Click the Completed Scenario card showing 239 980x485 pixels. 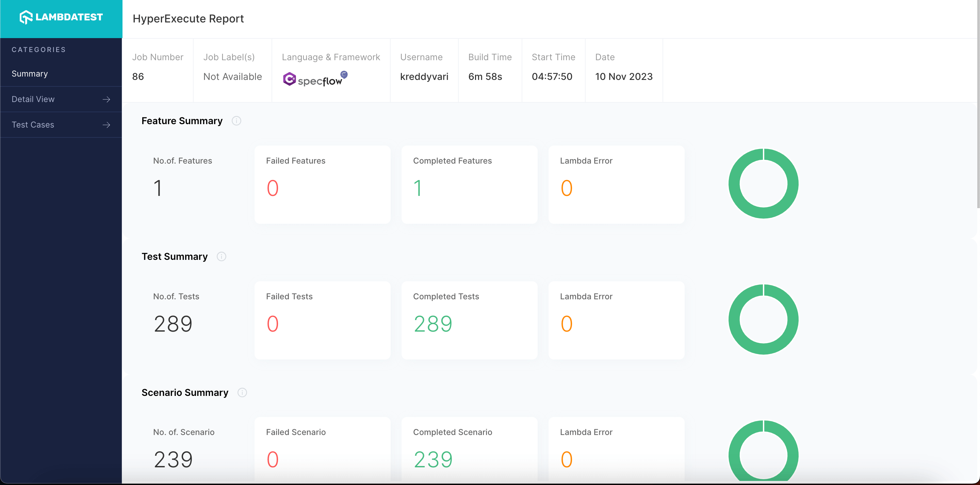click(469, 449)
